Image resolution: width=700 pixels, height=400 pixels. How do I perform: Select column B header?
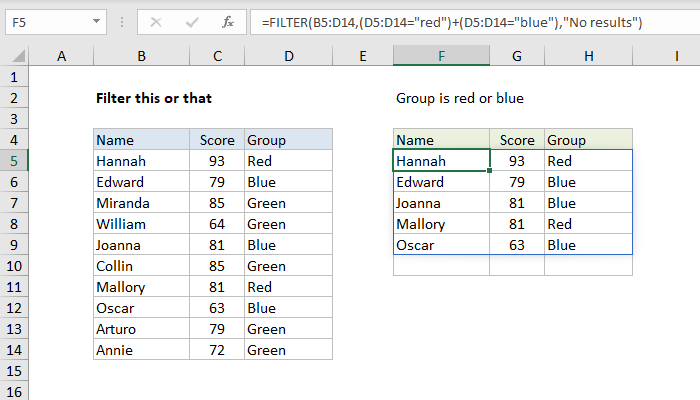pos(142,56)
